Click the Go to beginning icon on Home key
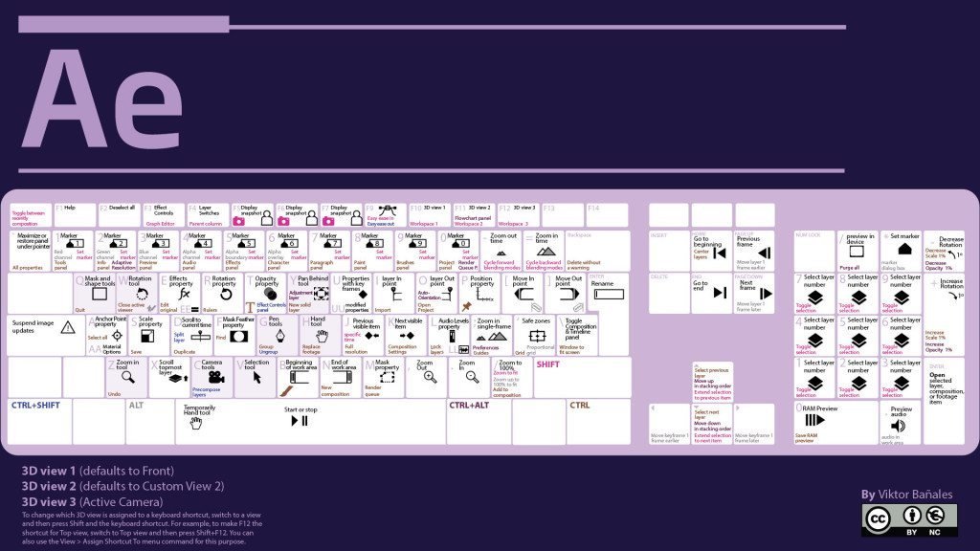The height and width of the screenshot is (551, 980). [x=720, y=253]
